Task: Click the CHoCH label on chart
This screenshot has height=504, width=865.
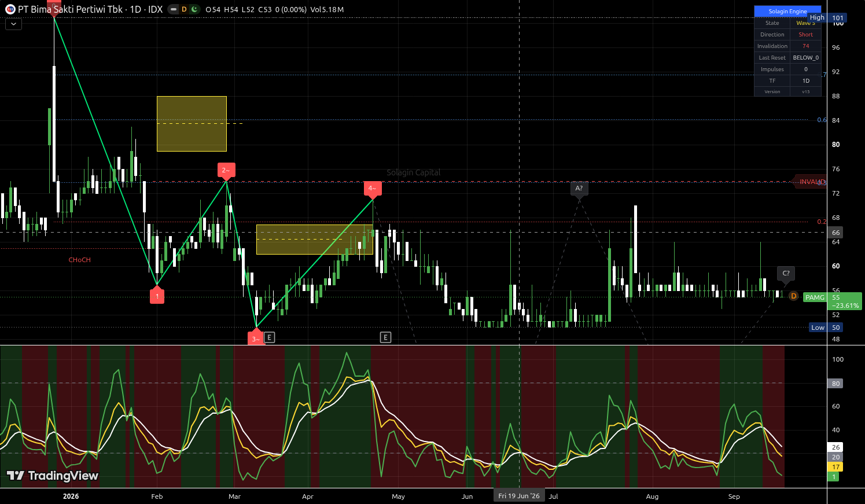Action: coord(80,260)
